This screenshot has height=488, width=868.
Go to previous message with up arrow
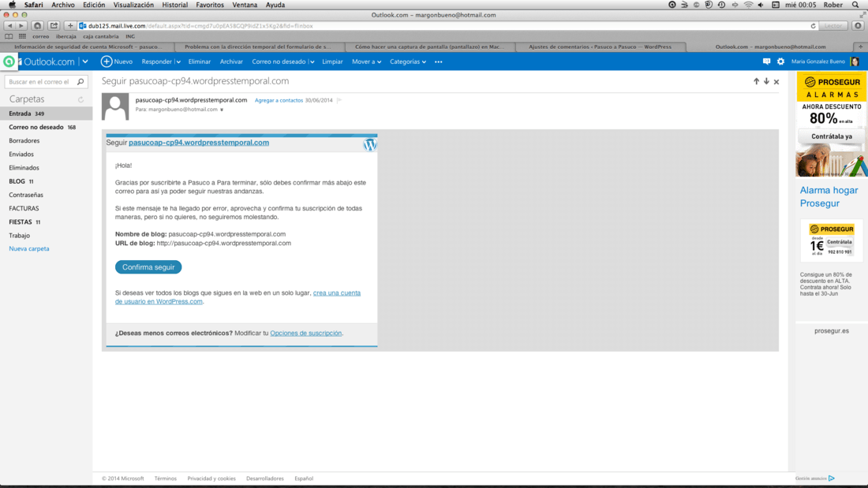point(756,81)
